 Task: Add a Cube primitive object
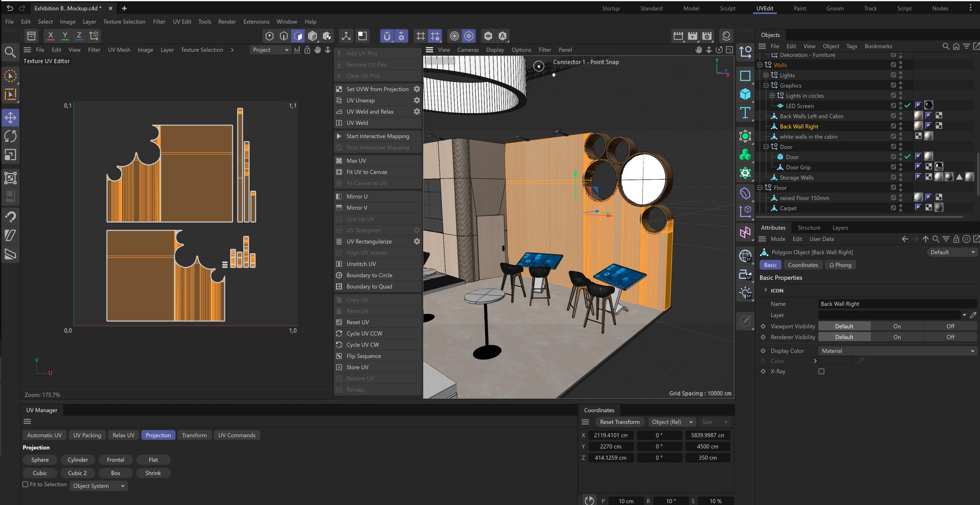pyautogui.click(x=745, y=94)
